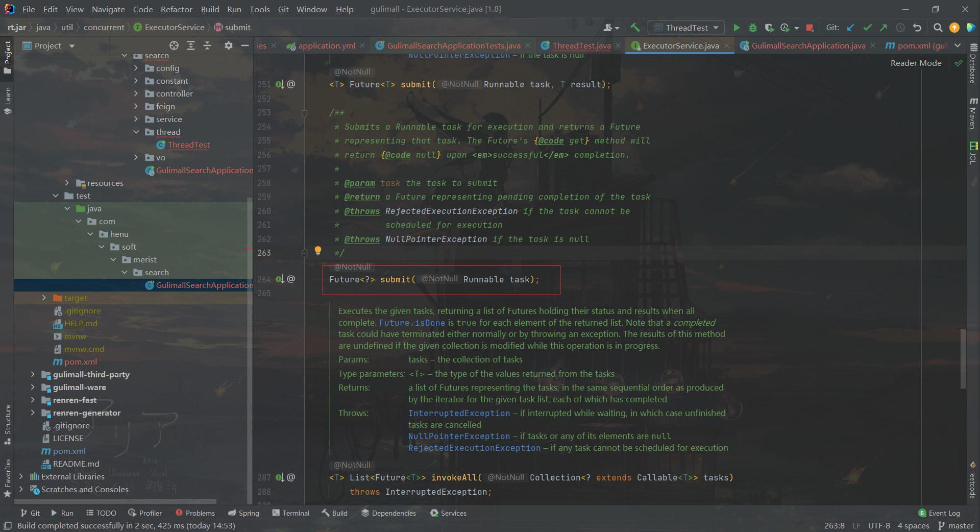
Task: Open the Maven side tool window
Action: 973,113
